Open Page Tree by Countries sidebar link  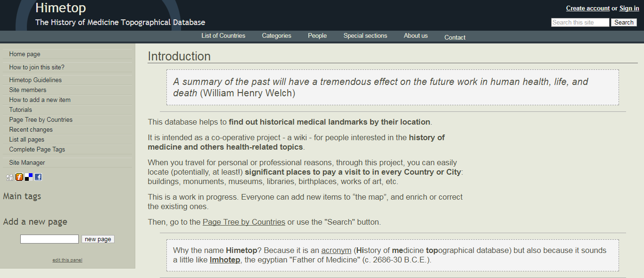(41, 120)
